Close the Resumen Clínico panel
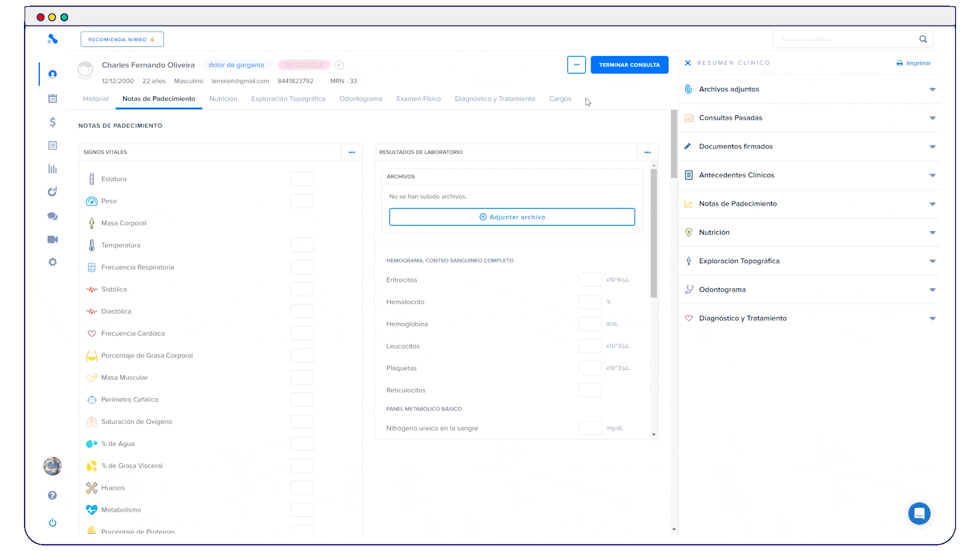The image size is (980, 551). click(x=688, y=63)
